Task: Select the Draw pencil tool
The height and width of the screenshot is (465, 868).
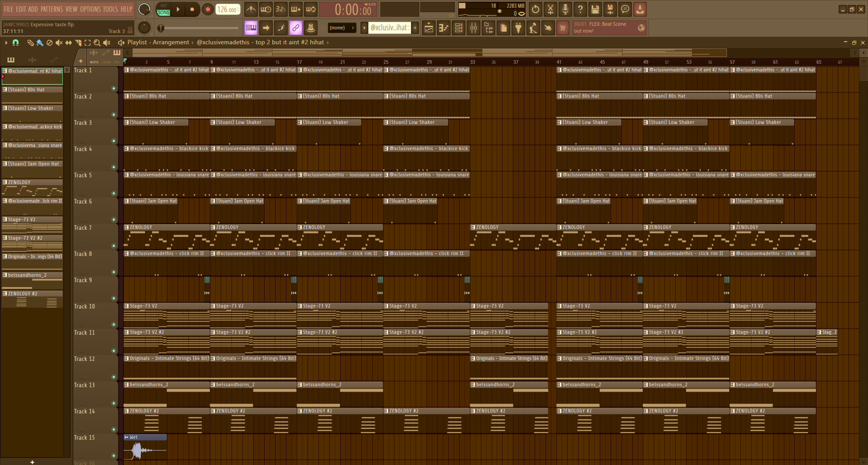Action: pos(30,43)
